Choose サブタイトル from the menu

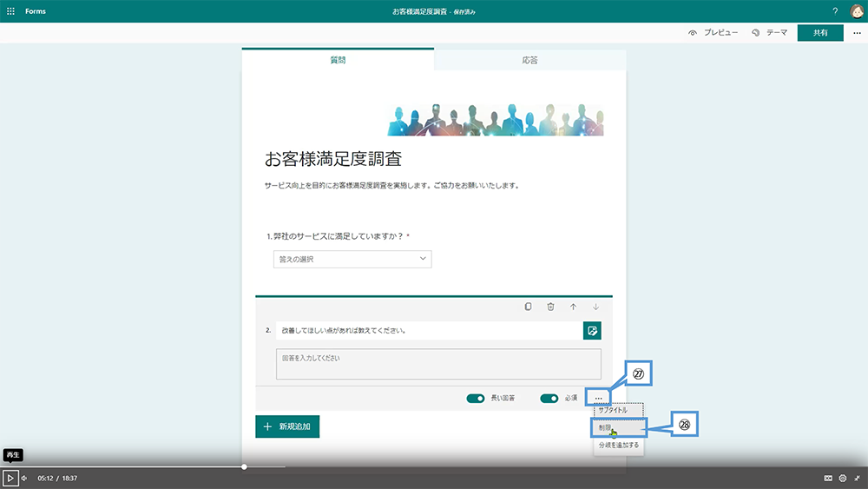pos(618,410)
